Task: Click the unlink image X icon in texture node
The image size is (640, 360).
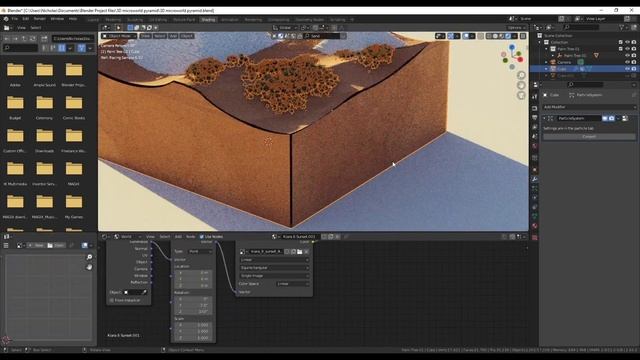Action: coord(306,251)
